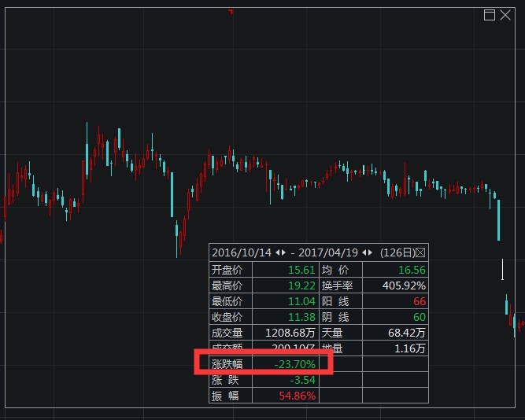This screenshot has height=420, width=525.
Task: Step the start date 2016/10/14 forward one day
Action: coord(283,252)
